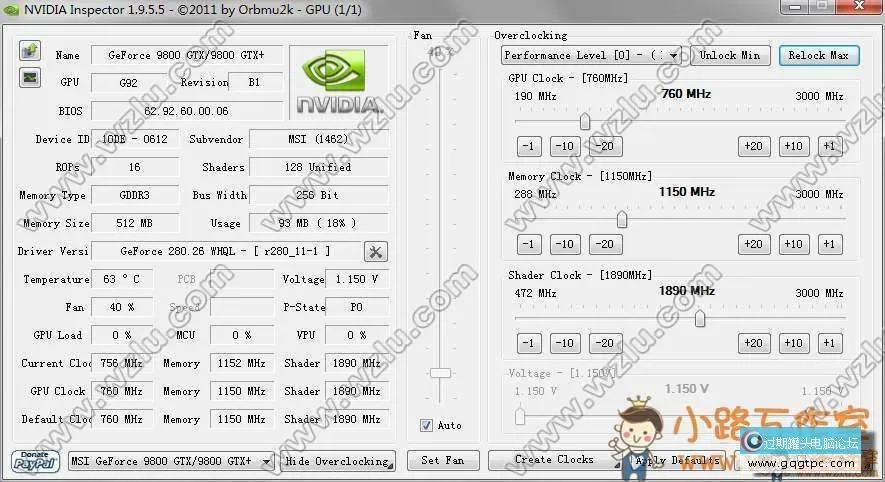Decrease Shader Clock by 20 MHz
Screen dimensions: 885x482
coord(604,343)
